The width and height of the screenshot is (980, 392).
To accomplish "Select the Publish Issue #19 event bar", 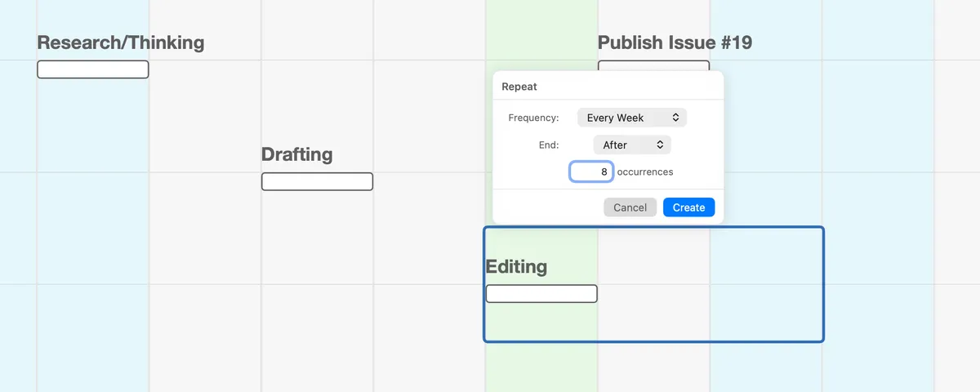I will (x=653, y=65).
